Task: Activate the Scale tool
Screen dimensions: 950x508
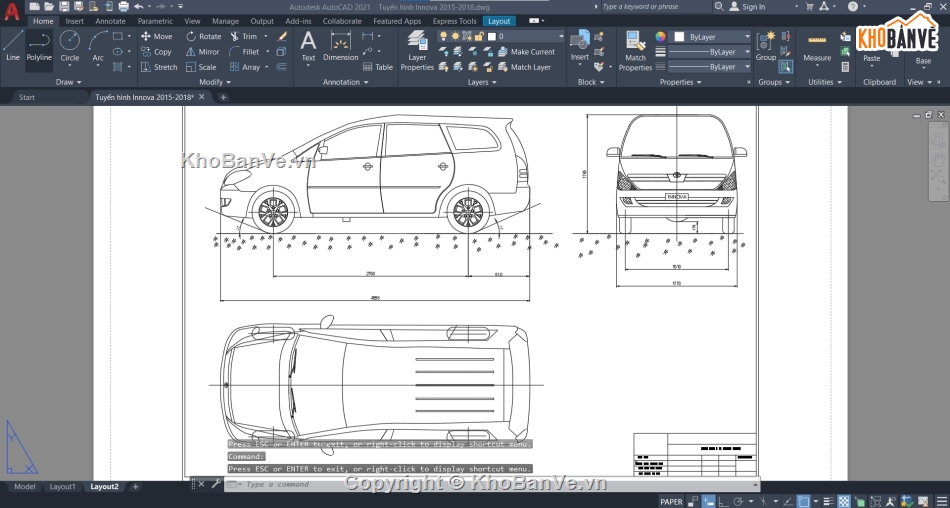Action: (201, 67)
